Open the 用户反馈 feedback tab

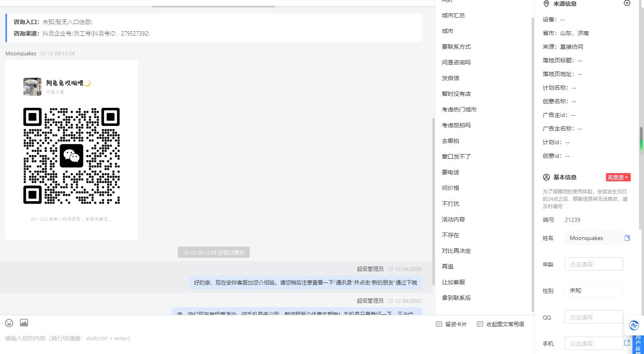(638, 344)
